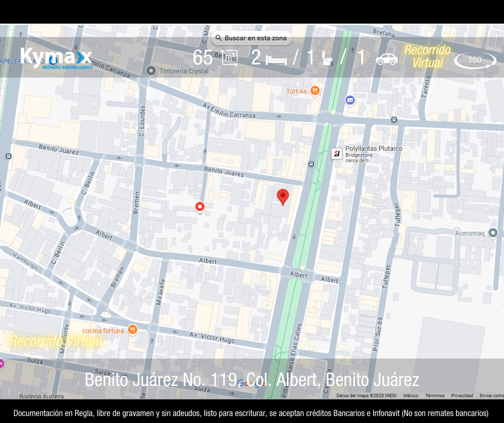504x423 pixels.
Task: Click the "Av Emilio Carranza" street label
Action: point(228,110)
